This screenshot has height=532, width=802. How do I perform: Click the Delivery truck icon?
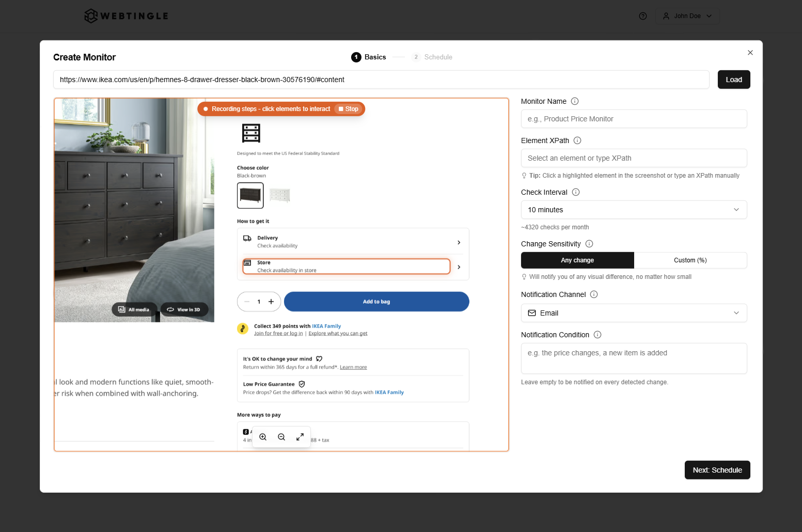coord(247,238)
